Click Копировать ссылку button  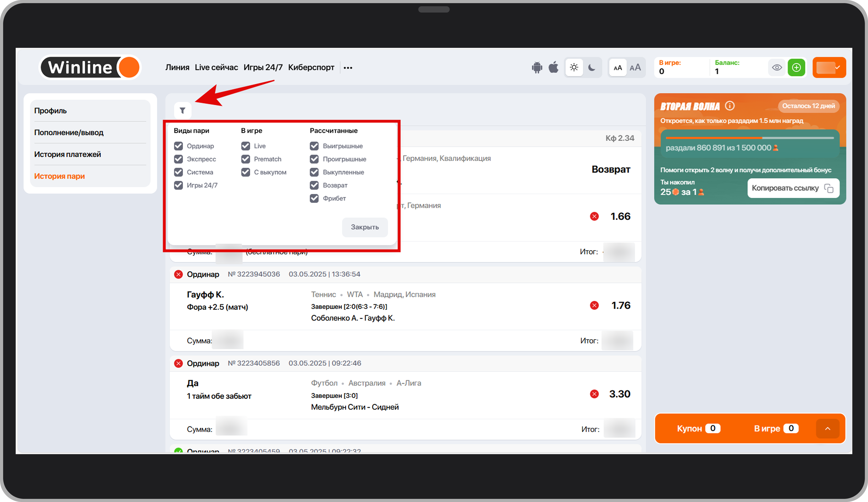[793, 188]
